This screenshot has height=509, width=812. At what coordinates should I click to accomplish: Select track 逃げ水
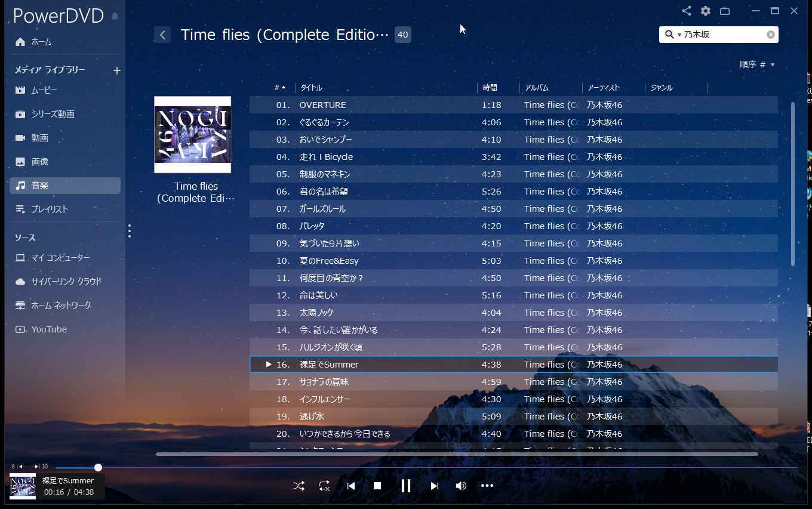coord(513,417)
